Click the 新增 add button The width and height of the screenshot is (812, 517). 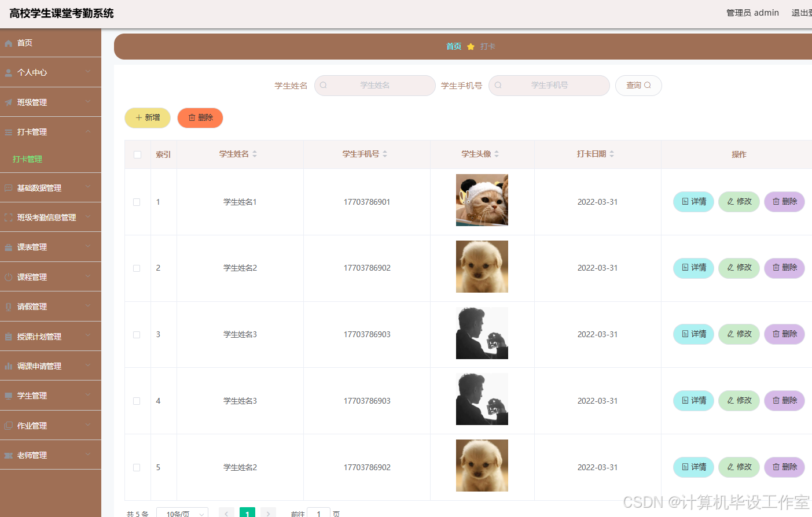pos(148,117)
